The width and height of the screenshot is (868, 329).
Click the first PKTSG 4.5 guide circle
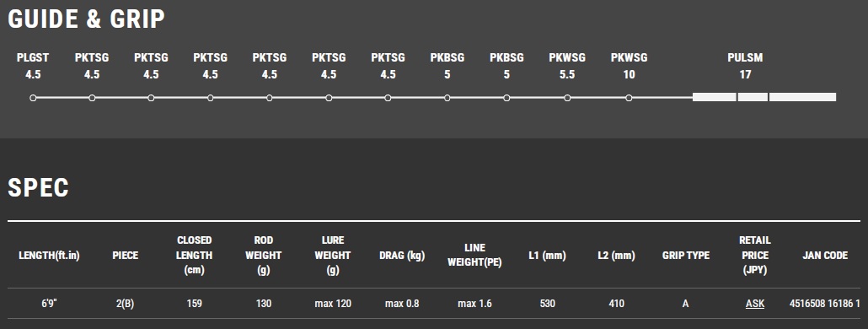coord(92,98)
